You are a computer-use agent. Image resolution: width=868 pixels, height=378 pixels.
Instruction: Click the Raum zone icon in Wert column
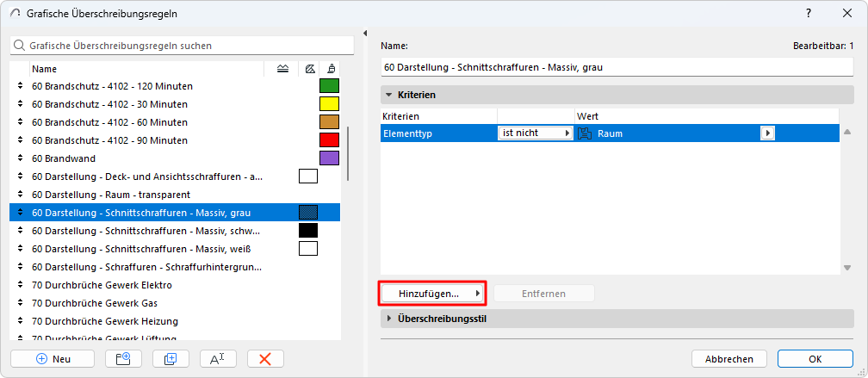tap(584, 133)
